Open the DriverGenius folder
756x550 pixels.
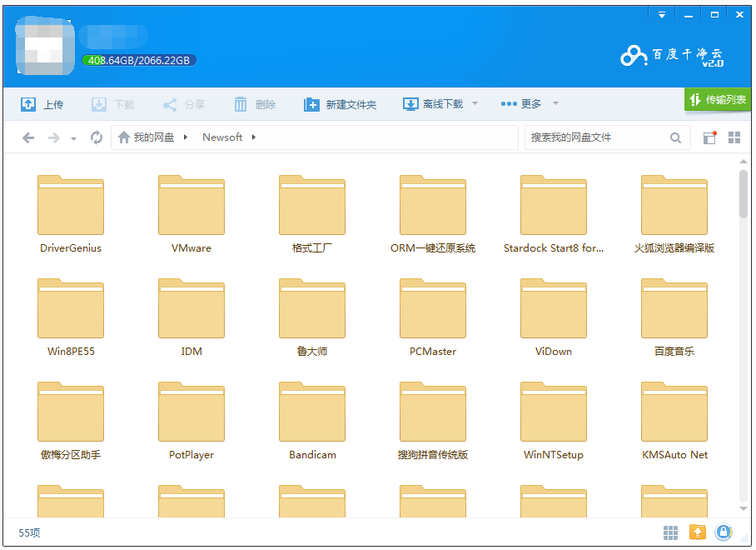pos(71,214)
